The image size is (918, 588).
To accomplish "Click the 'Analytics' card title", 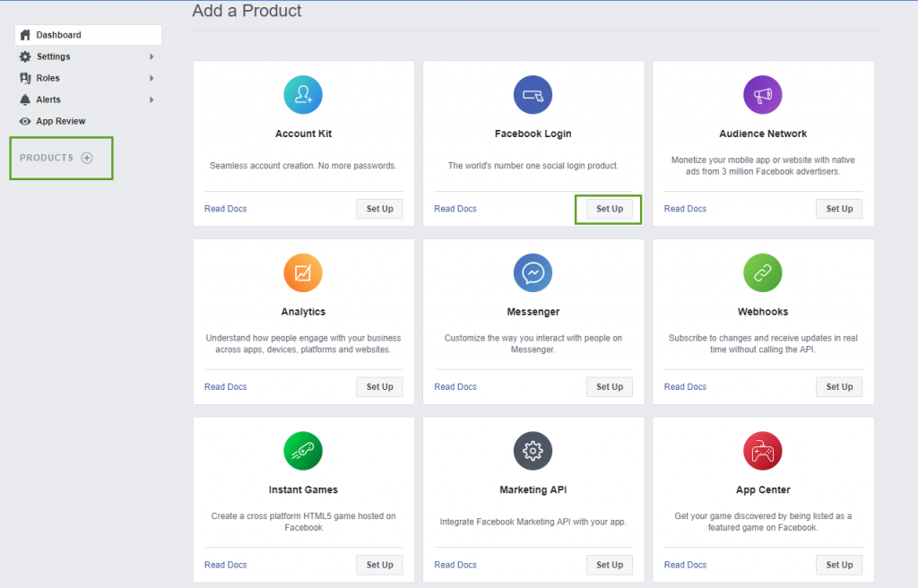I will pos(303,312).
